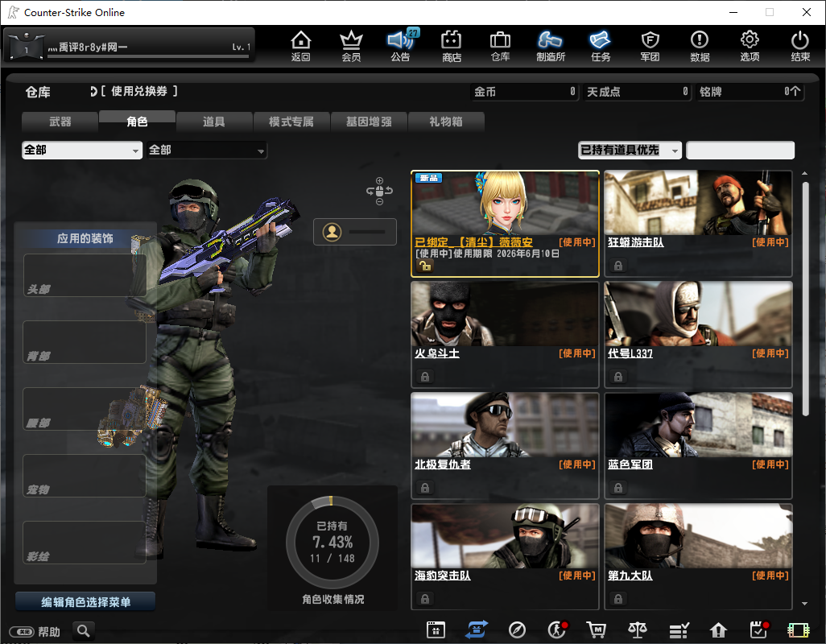The width and height of the screenshot is (826, 644).
Task: Click the scrollbar down arrow of character list
Action: point(804,604)
